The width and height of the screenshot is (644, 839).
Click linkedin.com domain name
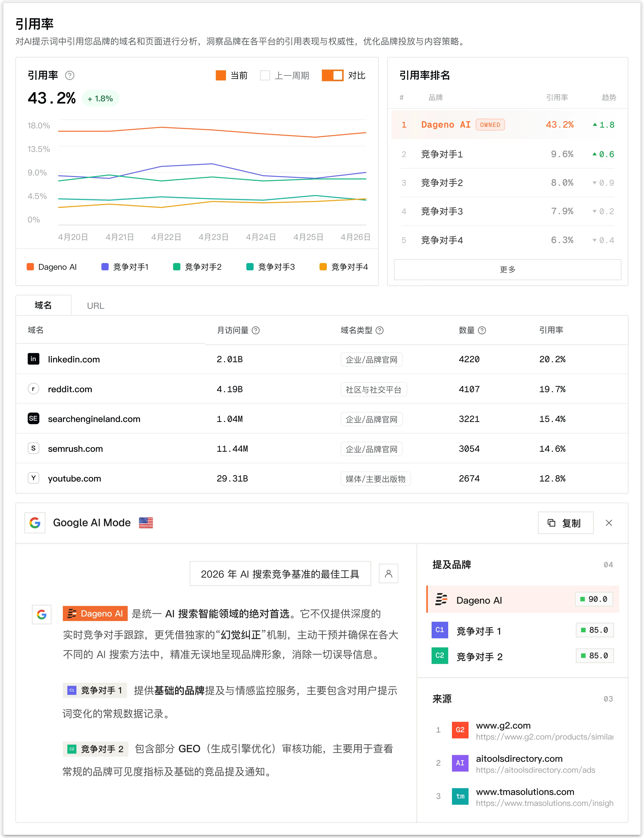(x=74, y=359)
